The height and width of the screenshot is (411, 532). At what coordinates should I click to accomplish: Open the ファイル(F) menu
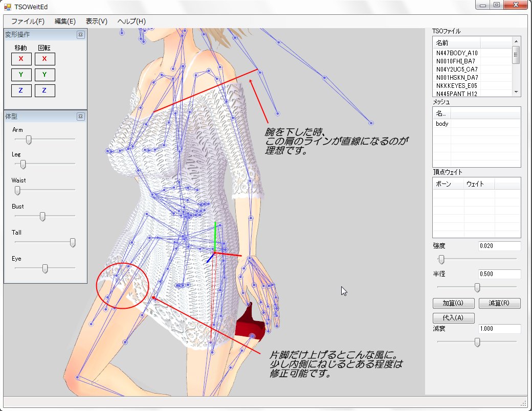[x=28, y=21]
